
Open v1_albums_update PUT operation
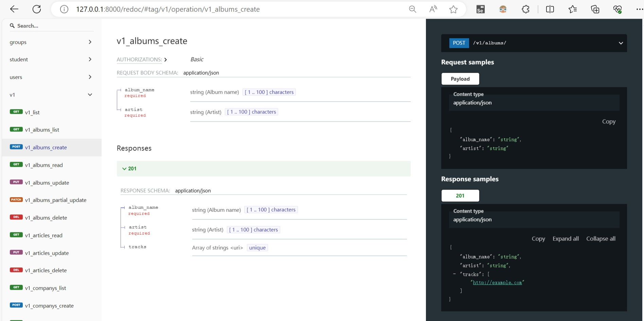pos(51,183)
